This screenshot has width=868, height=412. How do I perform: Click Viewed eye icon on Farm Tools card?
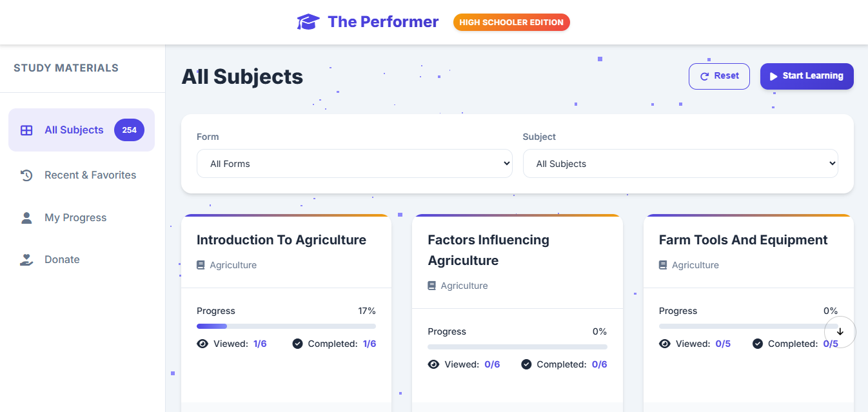[665, 344]
